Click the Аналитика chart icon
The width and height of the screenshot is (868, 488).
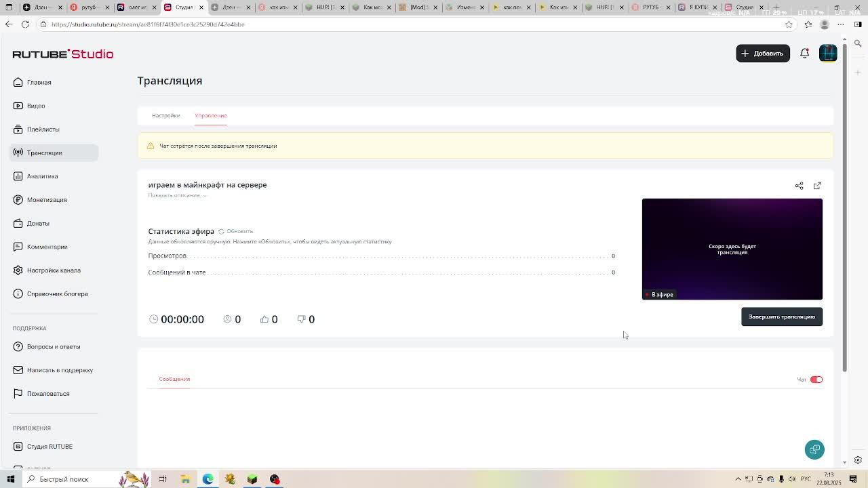(18, 176)
